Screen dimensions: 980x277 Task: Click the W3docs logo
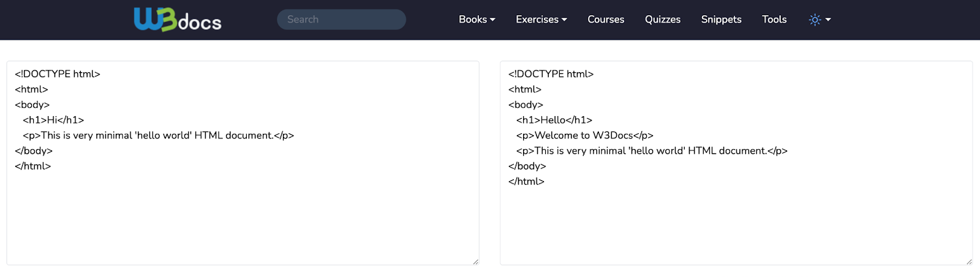(177, 20)
